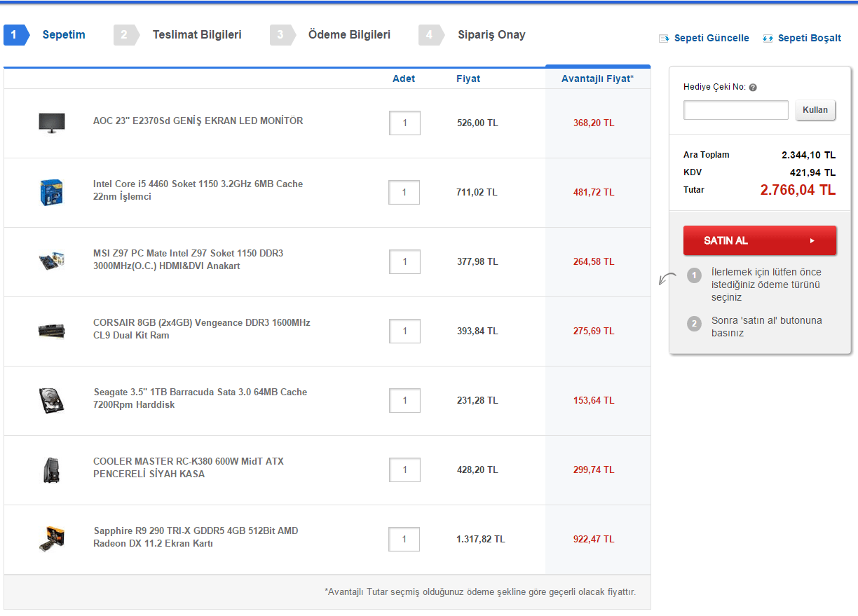The height and width of the screenshot is (616, 858).
Task: Click discounted price 922,47 TL
Action: [x=594, y=540]
